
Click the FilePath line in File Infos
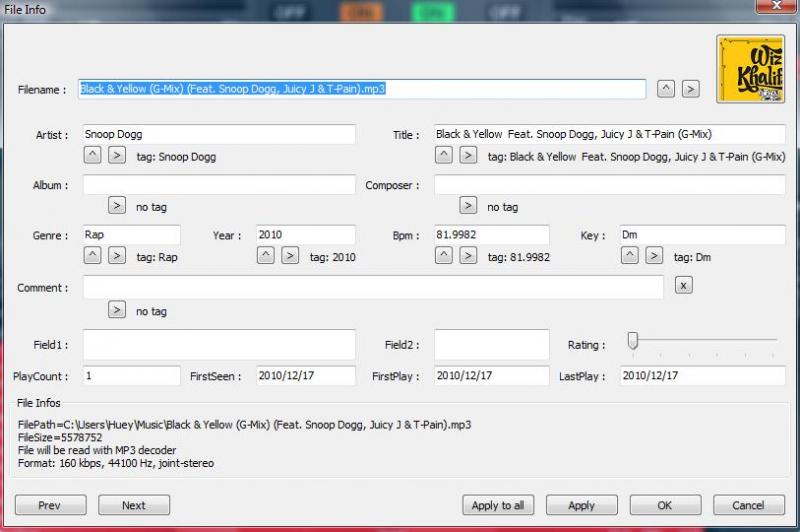coord(244,424)
